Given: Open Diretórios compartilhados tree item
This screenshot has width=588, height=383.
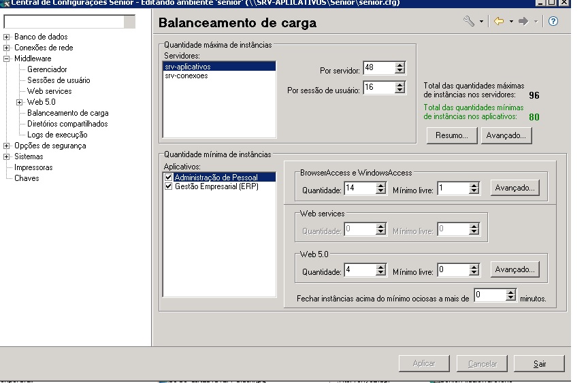Looking at the screenshot, I should click(x=67, y=124).
